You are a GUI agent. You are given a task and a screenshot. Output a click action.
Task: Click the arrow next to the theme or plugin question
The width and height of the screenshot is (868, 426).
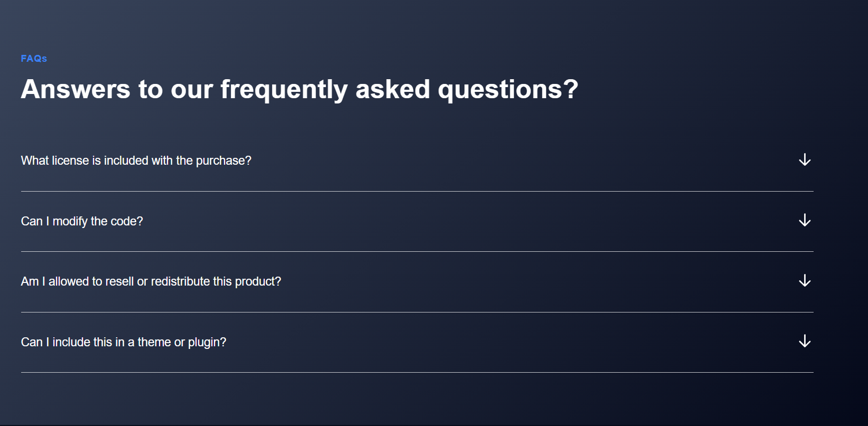pos(804,342)
